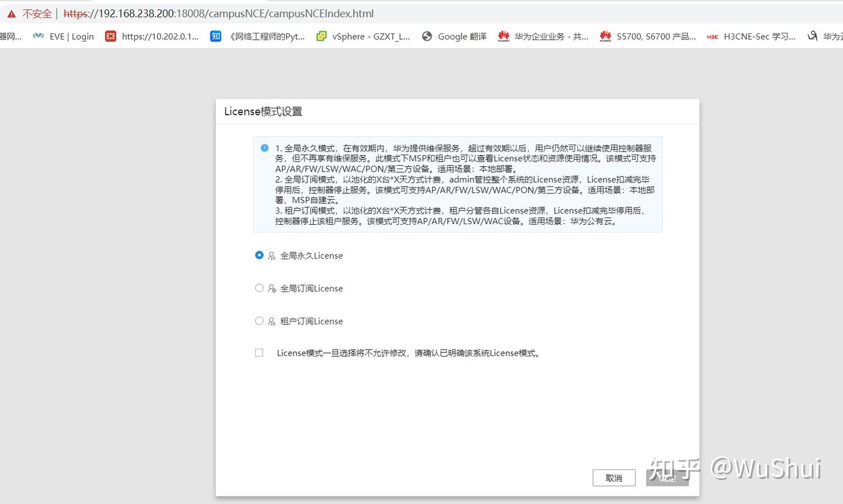Open the EVE | Login bookmark icon
This screenshot has width=843, height=504.
(38, 36)
